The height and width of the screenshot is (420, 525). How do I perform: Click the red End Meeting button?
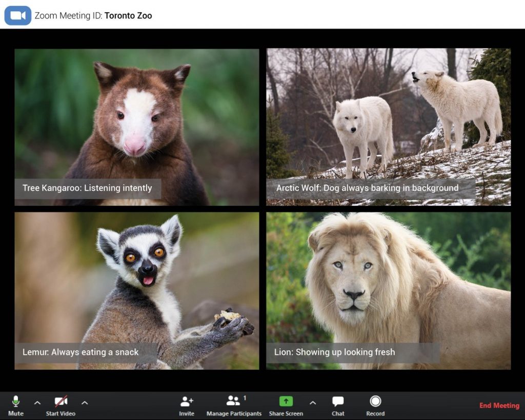click(x=499, y=406)
